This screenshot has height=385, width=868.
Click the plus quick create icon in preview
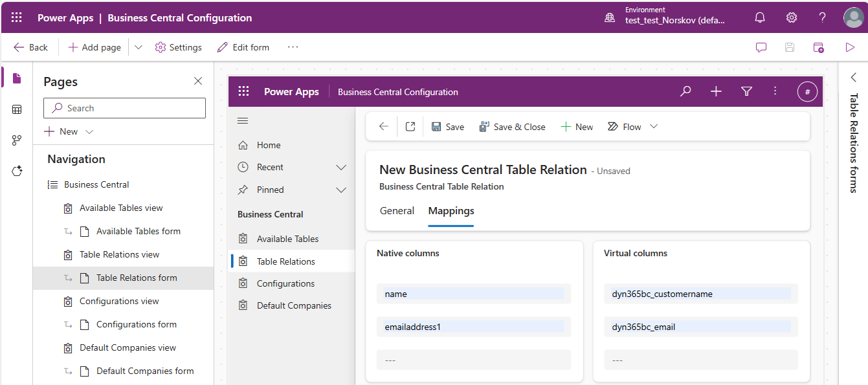point(716,92)
